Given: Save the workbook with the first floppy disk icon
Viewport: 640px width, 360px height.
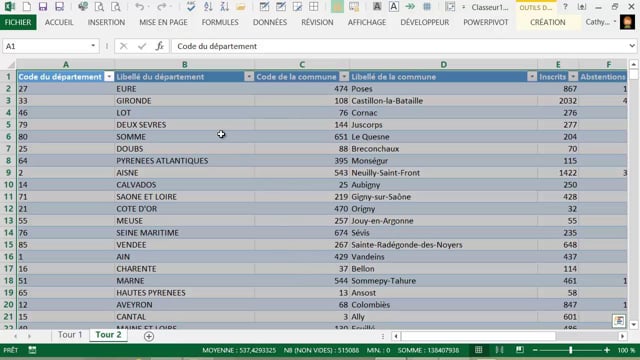Looking at the screenshot, I should [43, 7].
